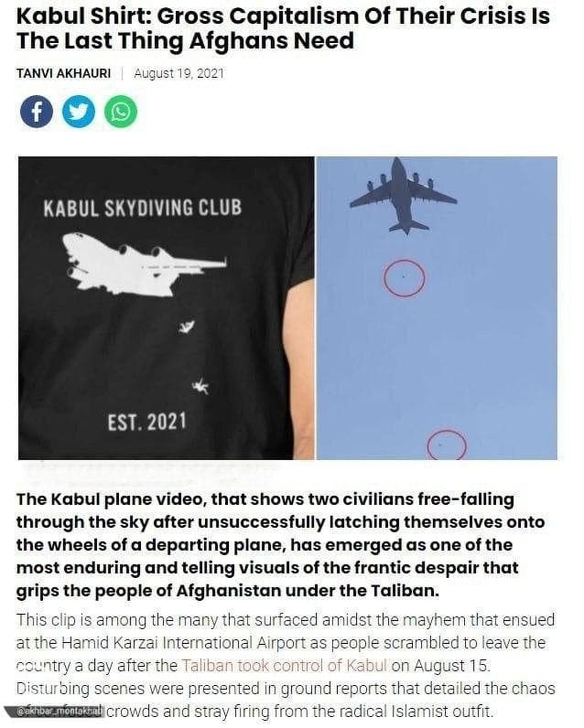Click the bold Kabul plane video summary paragraph
This screenshot has height=728, width=584.
click(280, 545)
